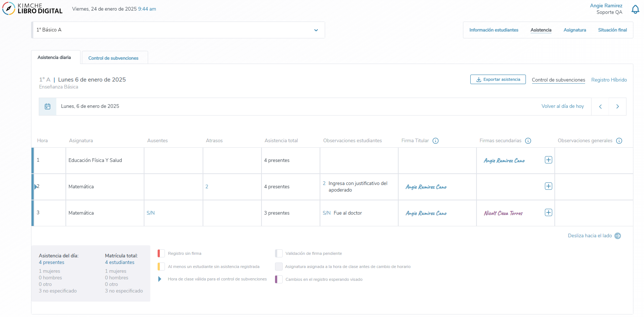Image resolution: width=644 pixels, height=317 pixels.
Task: Click Angie Ramirez Cano secondary signature hour 1
Action: click(x=504, y=161)
